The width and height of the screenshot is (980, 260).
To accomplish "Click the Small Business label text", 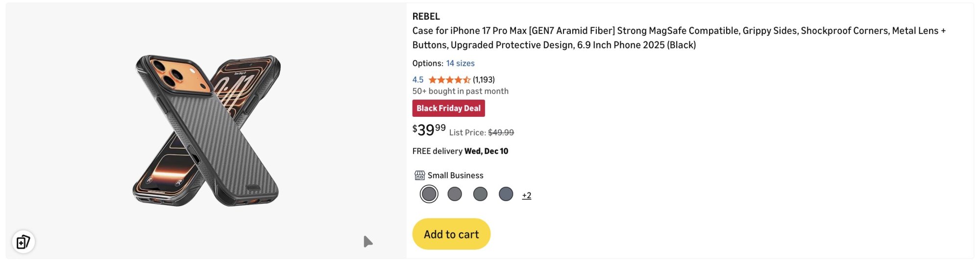I will pos(455,176).
